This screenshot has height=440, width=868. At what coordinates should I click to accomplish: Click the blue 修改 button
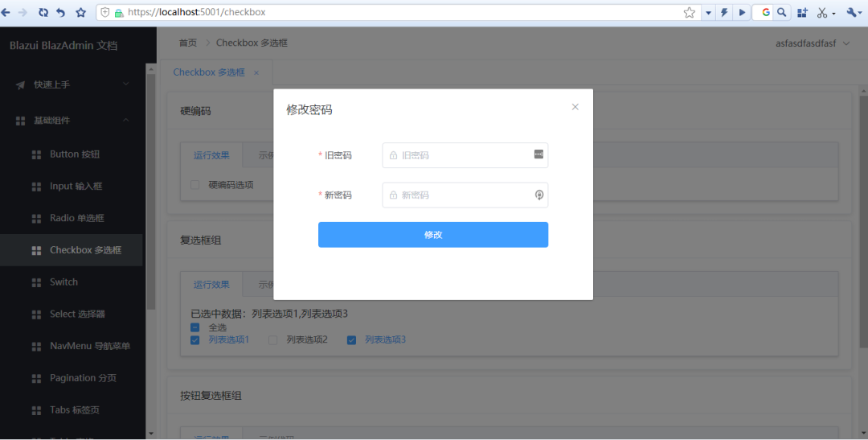tap(433, 234)
